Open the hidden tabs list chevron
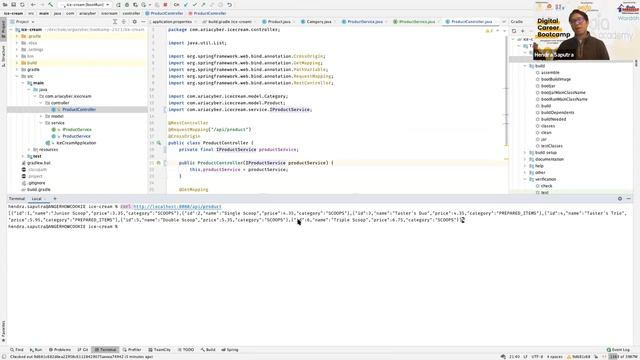Screen dimensions: 640x360 click(x=504, y=22)
